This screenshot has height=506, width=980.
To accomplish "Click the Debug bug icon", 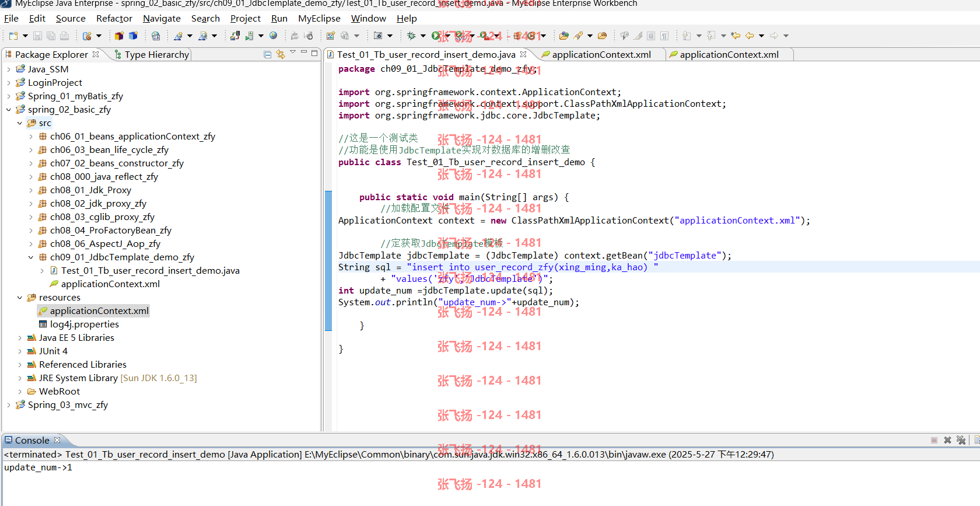I will [411, 36].
